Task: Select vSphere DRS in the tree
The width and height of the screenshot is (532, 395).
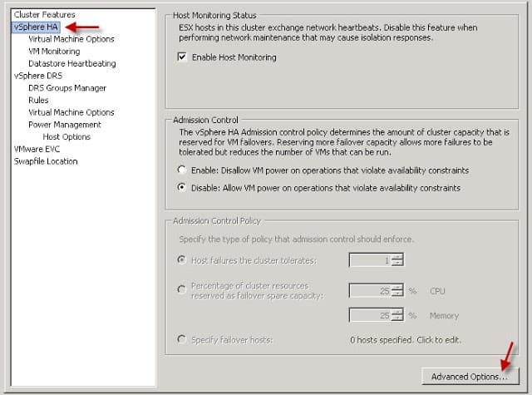Action: pos(38,76)
